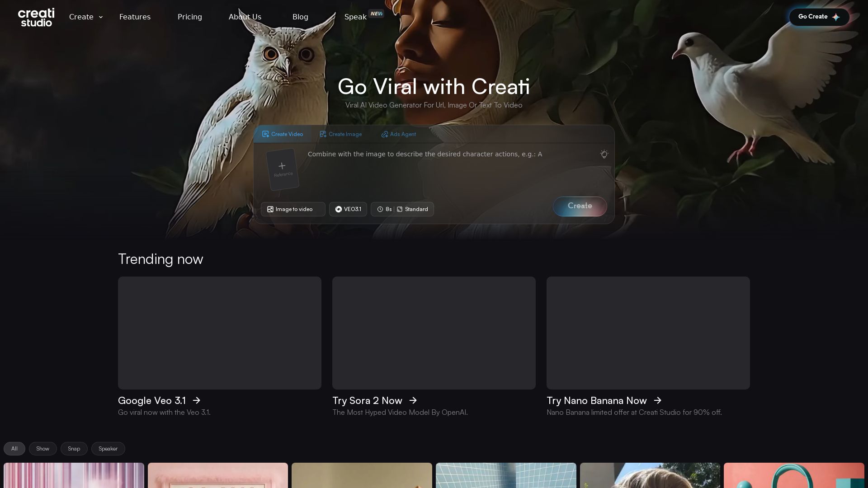This screenshot has height=488, width=868.
Task: Click the Create generate button
Action: tap(580, 206)
